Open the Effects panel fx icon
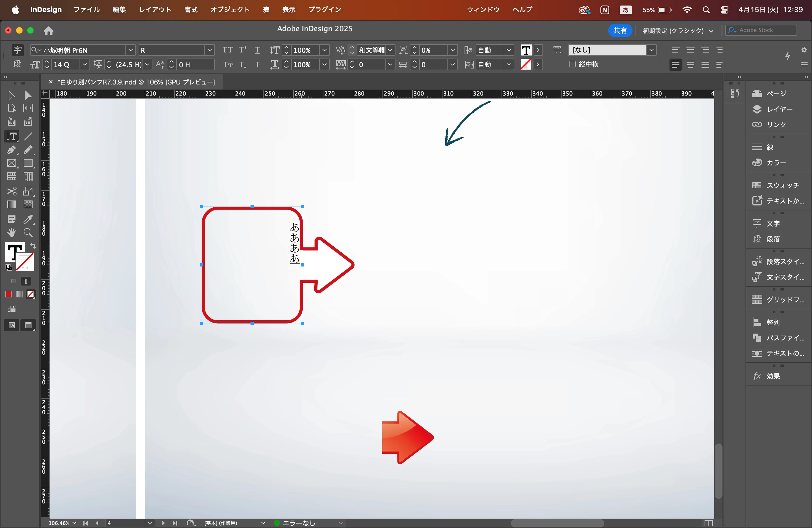 click(x=757, y=376)
